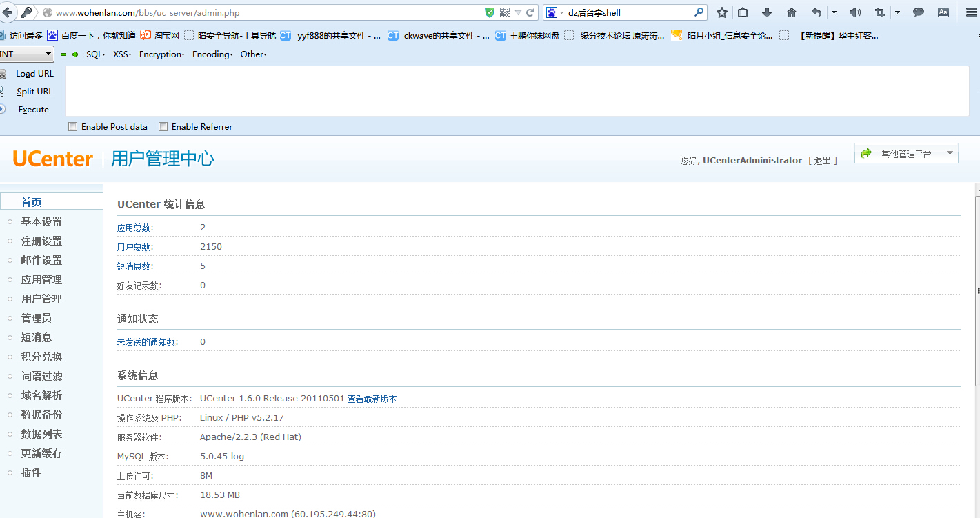Click the 用户总数 link
980x518 pixels.
click(136, 247)
